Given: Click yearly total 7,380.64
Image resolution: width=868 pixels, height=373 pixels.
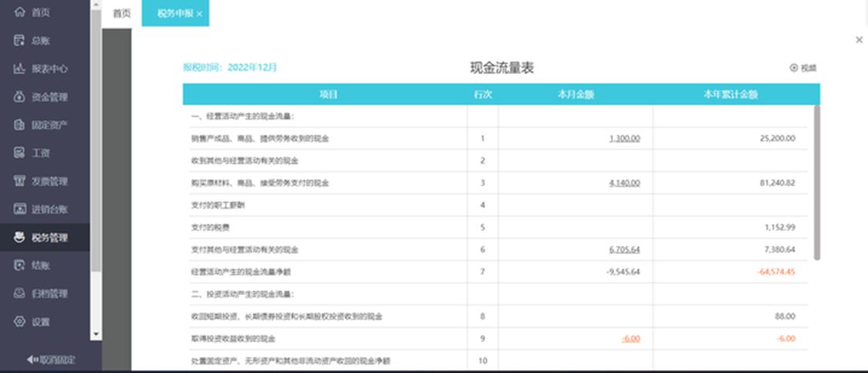Looking at the screenshot, I should click(780, 249).
